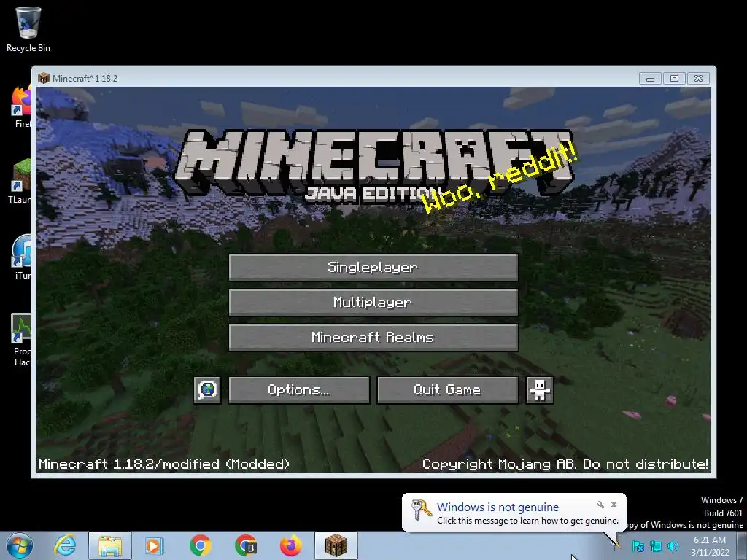Open File Explorer from taskbar

110,545
